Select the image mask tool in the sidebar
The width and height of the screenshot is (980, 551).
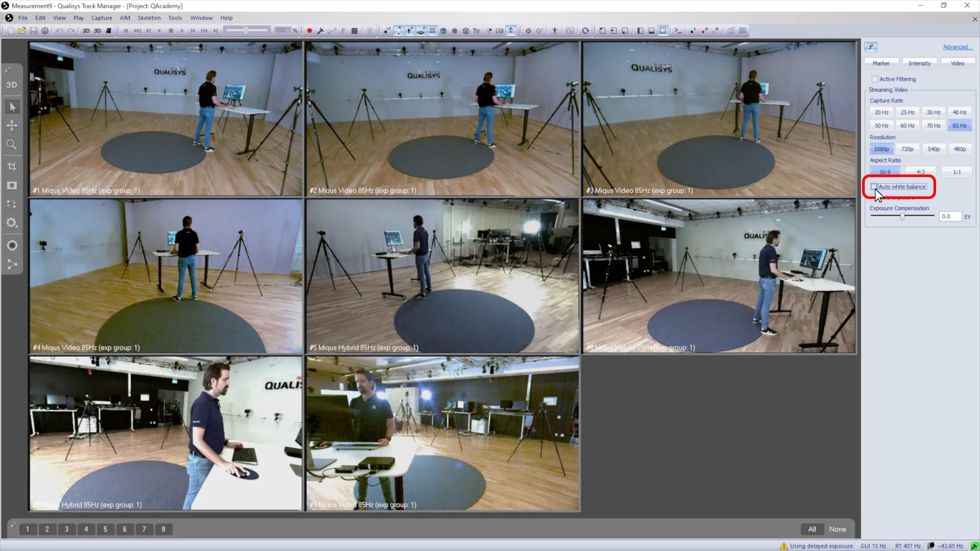click(11, 185)
